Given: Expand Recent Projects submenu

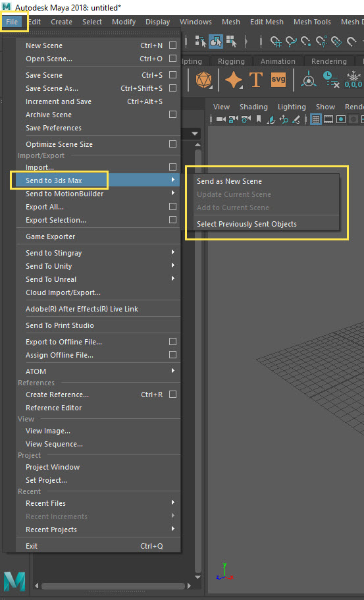Looking at the screenshot, I should 173,528.
